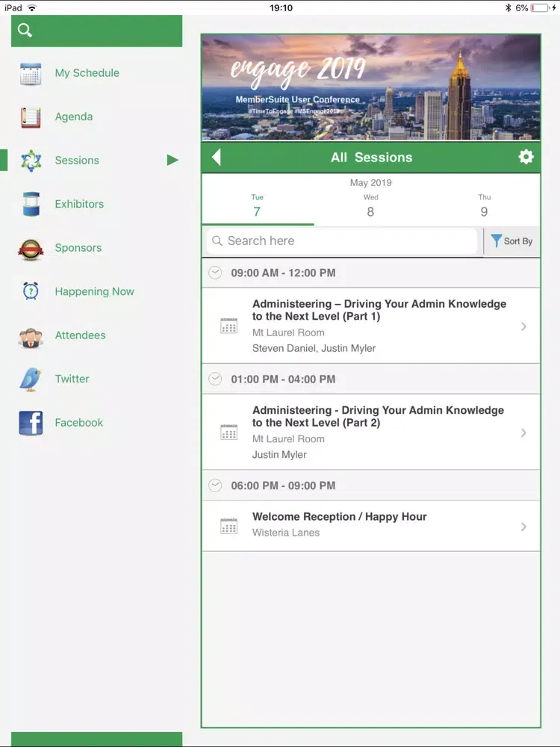
Task: Open Twitter menu label
Action: pos(72,379)
